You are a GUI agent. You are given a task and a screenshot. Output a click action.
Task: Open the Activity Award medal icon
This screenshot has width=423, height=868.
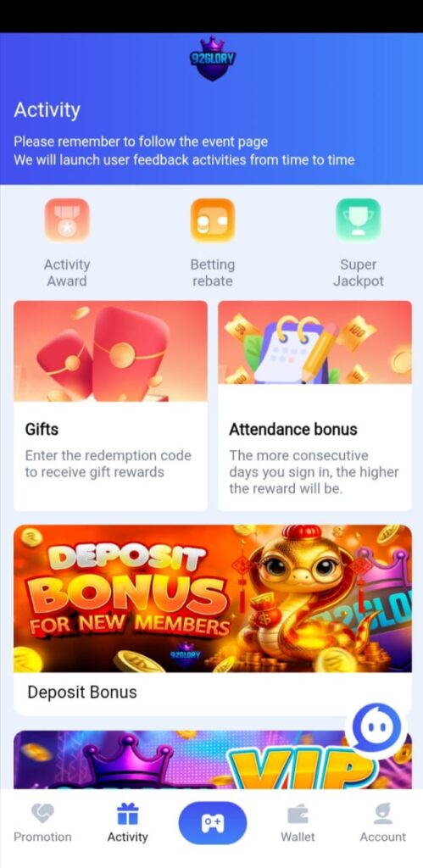tap(67, 220)
